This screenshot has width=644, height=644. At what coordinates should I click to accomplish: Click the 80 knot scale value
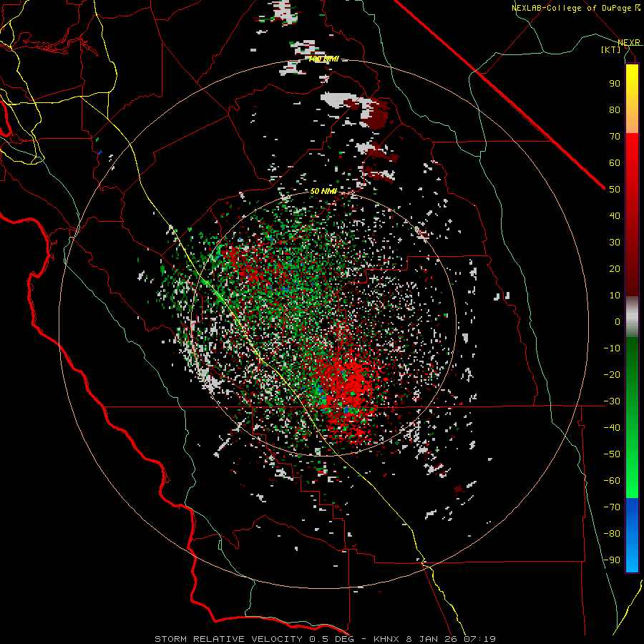[615, 109]
